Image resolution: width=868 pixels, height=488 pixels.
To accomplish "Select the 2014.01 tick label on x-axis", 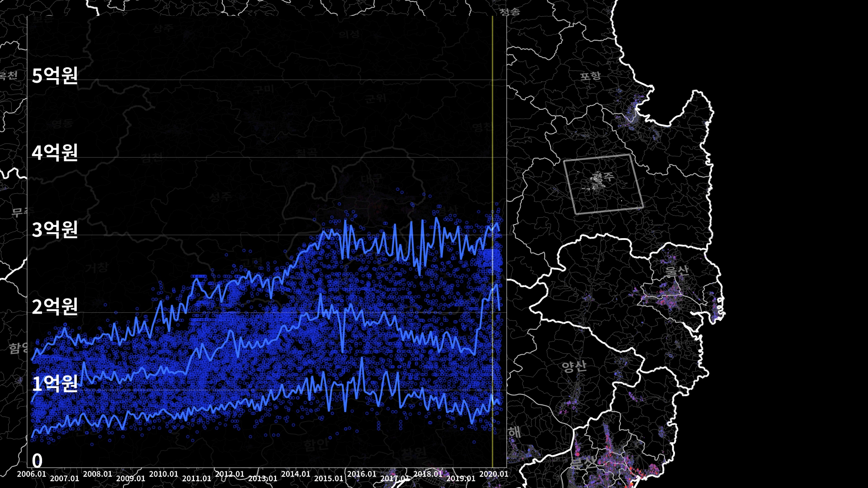I will [x=296, y=474].
